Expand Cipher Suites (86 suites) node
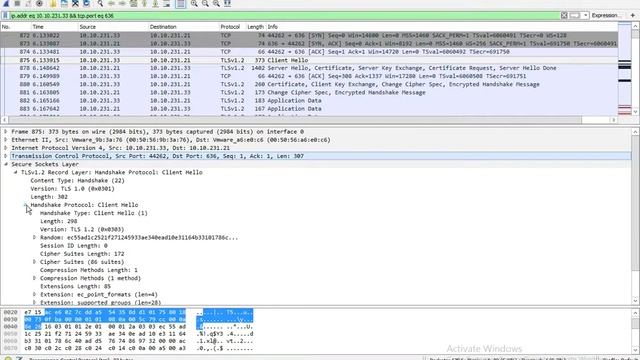640x360 pixels. (34, 262)
